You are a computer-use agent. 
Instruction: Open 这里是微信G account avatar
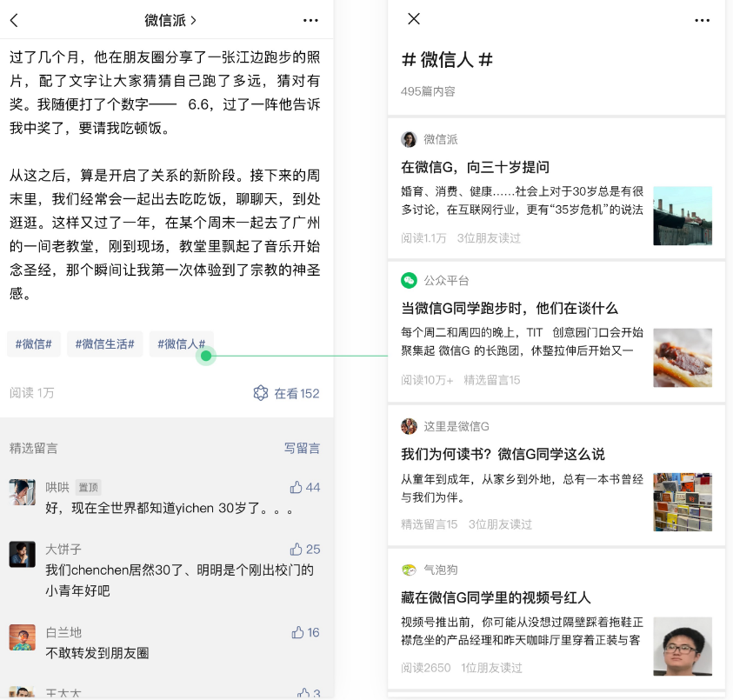(x=409, y=426)
